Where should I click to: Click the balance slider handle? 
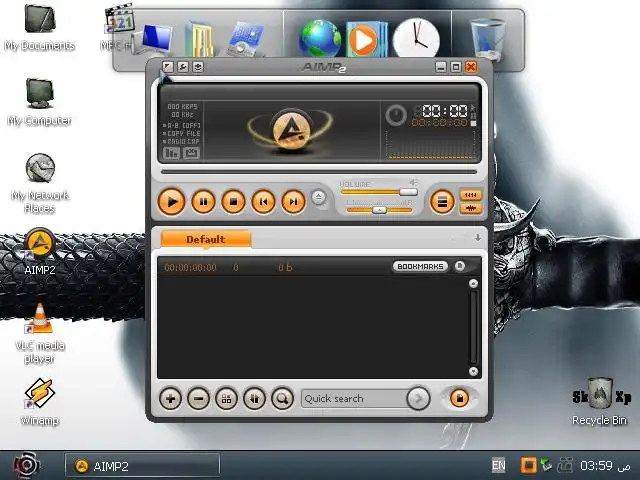[379, 210]
